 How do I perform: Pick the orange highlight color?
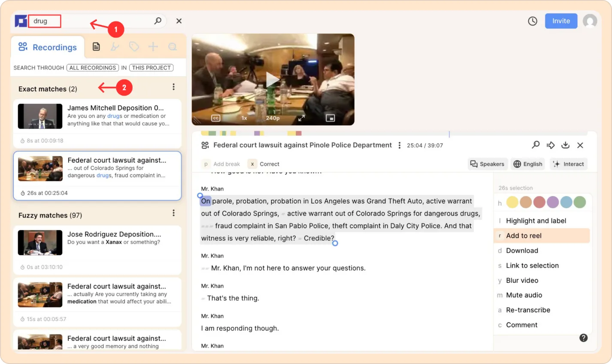(x=526, y=202)
